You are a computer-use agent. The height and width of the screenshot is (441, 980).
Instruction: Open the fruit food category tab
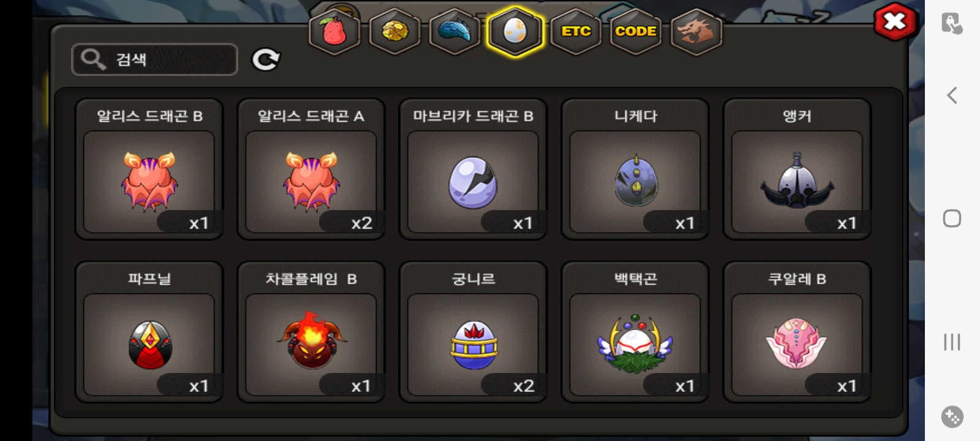(x=334, y=31)
